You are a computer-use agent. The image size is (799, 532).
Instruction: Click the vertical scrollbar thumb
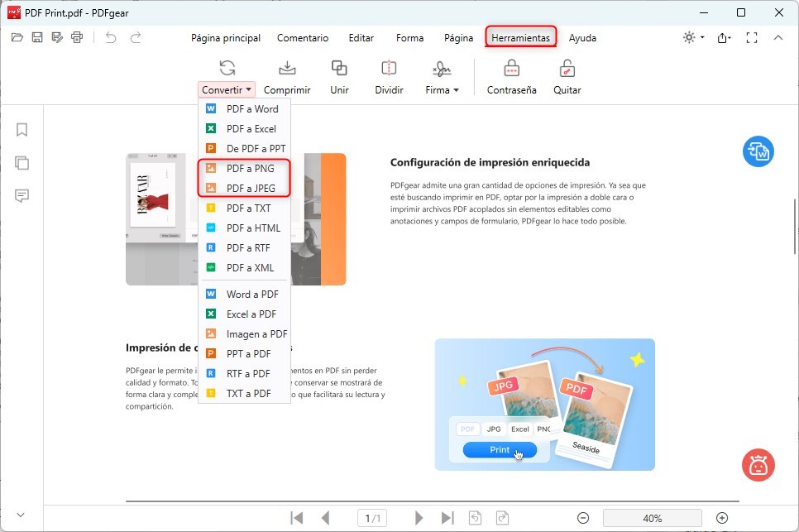point(795,226)
